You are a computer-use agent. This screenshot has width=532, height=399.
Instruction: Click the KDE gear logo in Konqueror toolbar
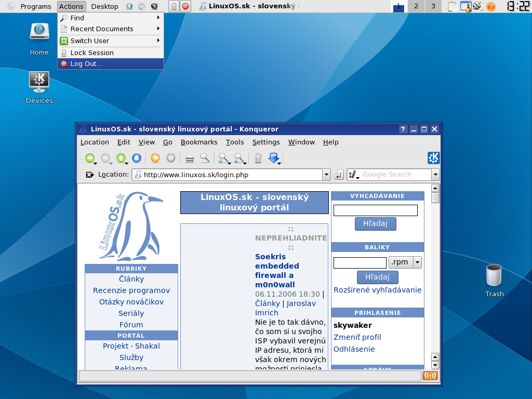click(433, 158)
